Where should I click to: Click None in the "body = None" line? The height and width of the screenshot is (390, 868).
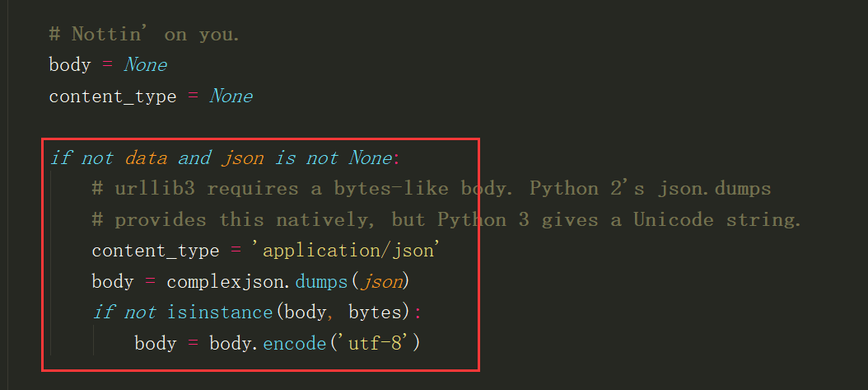(145, 65)
